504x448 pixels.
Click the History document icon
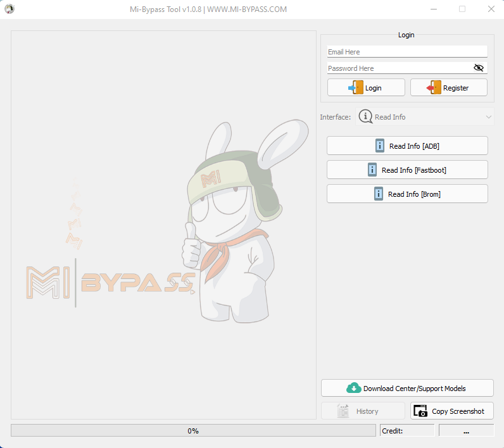pos(343,411)
